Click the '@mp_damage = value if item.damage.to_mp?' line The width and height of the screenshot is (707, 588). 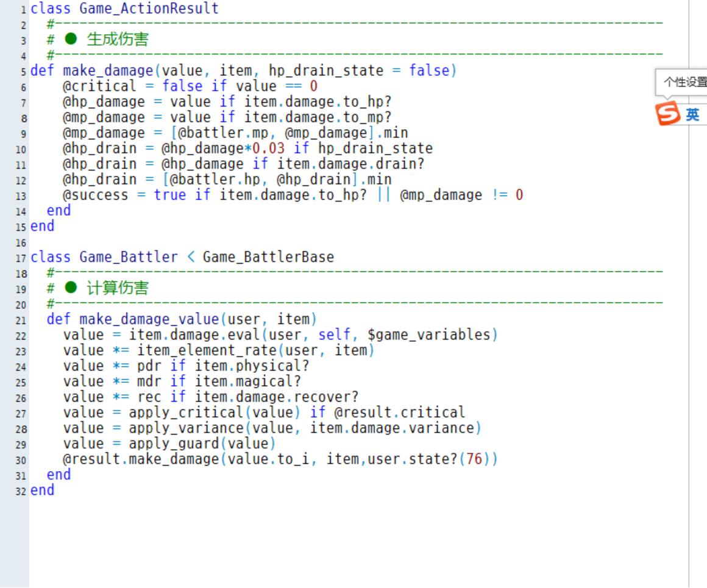[227, 117]
